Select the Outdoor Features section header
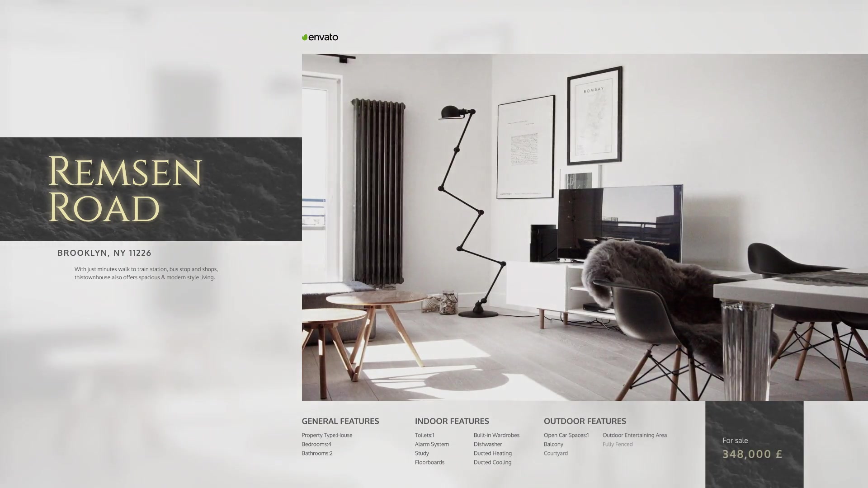868x488 pixels. tap(585, 421)
